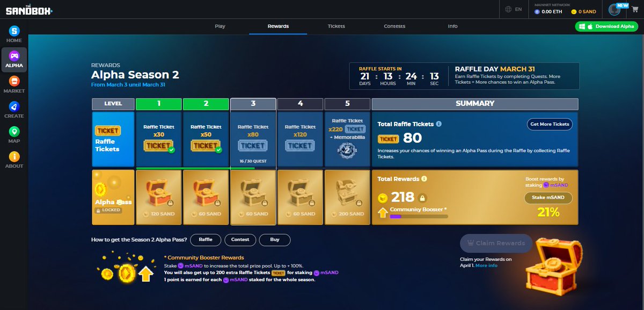The image size is (644, 310).
Task: Open the Sandbox logo home link
Action: pyautogui.click(x=29, y=10)
